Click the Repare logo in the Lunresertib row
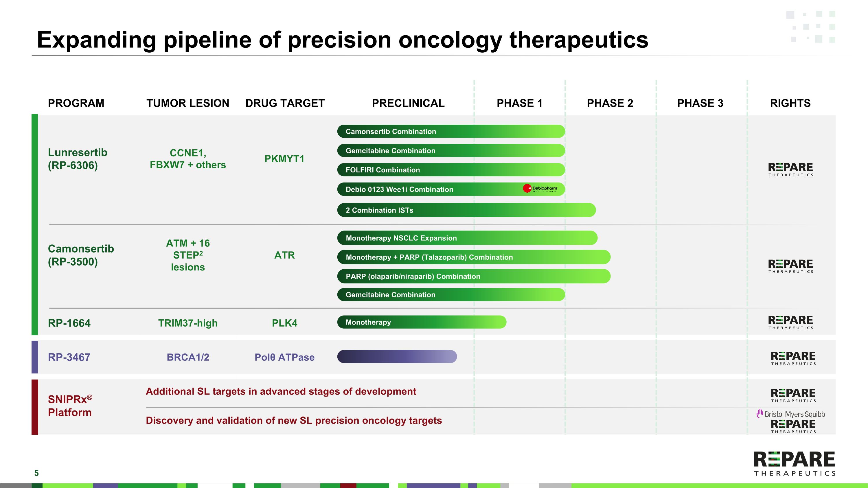Viewport: 868px width, 488px height. click(x=790, y=169)
